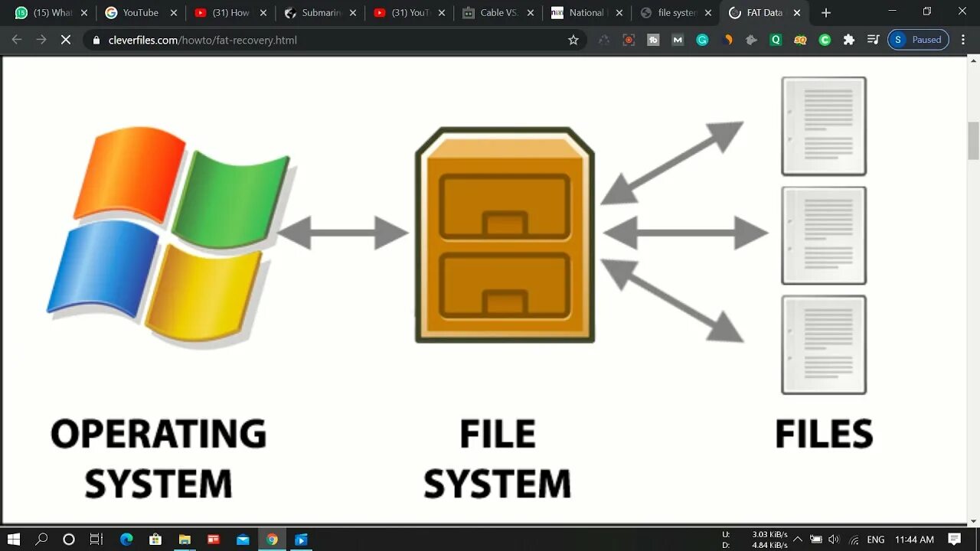Click the Paused profile button
This screenshot has width=980, height=551.
coord(918,40)
